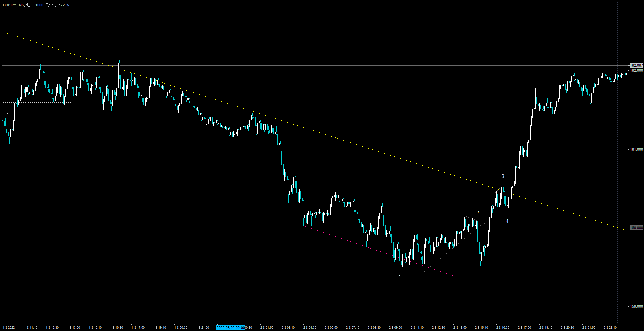Click the '2 8 12:30' time label

[438, 328]
